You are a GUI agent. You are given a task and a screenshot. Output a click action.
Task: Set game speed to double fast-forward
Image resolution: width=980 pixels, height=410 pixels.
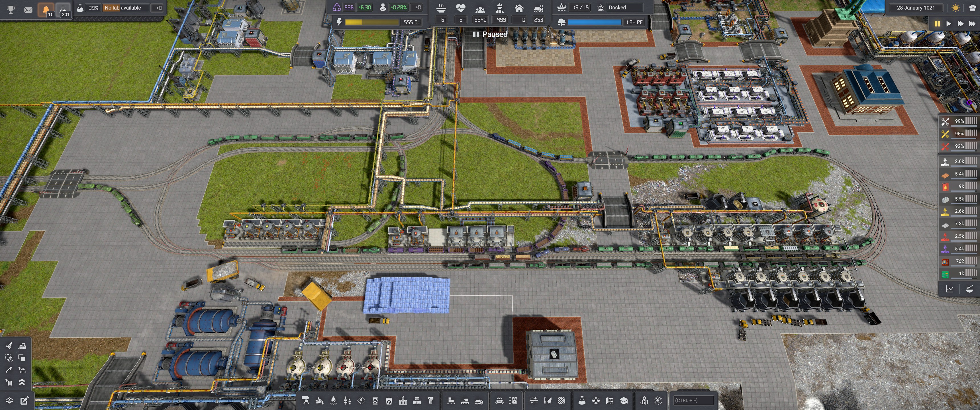960,24
